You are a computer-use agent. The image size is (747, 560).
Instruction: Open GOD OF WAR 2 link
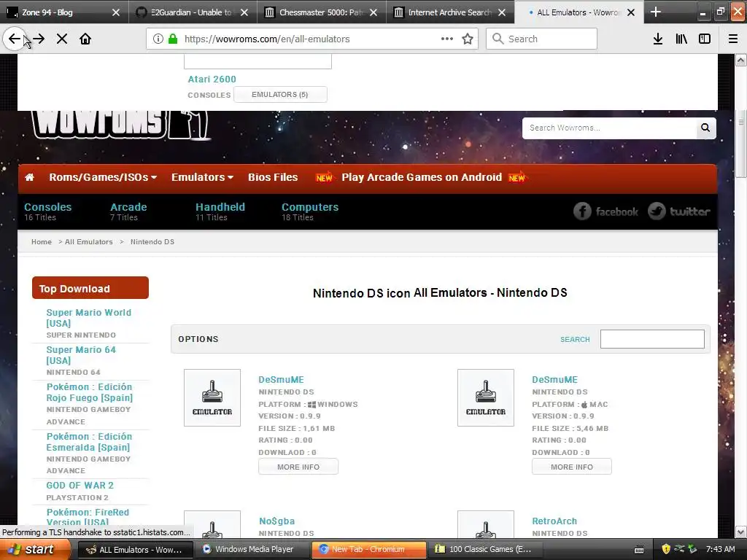tap(80, 485)
